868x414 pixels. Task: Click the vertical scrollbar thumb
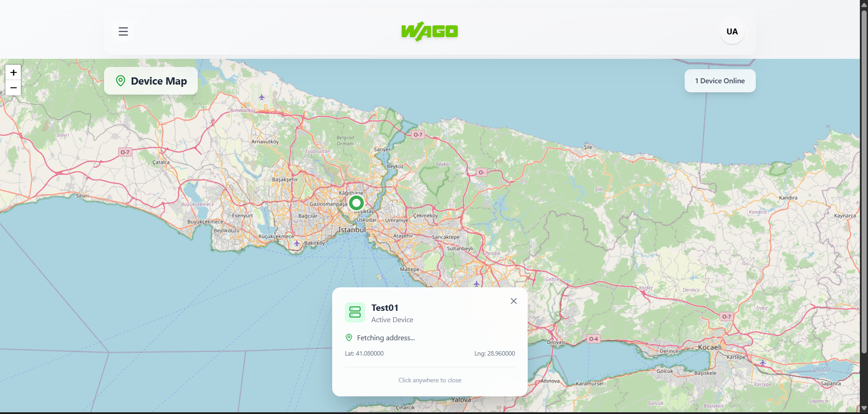click(x=864, y=181)
